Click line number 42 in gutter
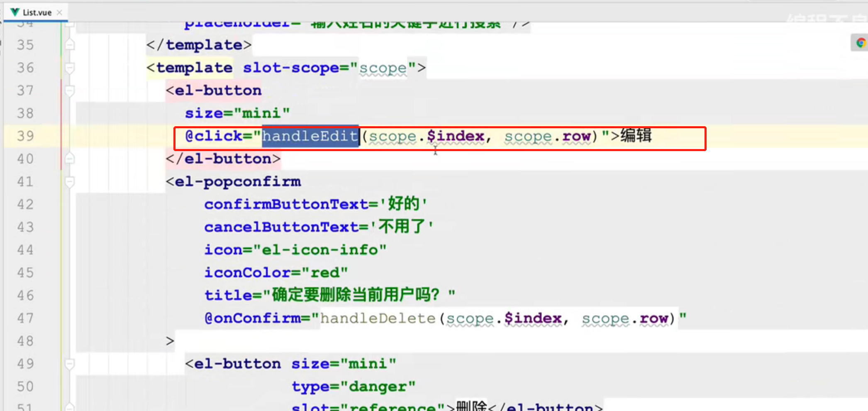This screenshot has width=868, height=411. (25, 204)
